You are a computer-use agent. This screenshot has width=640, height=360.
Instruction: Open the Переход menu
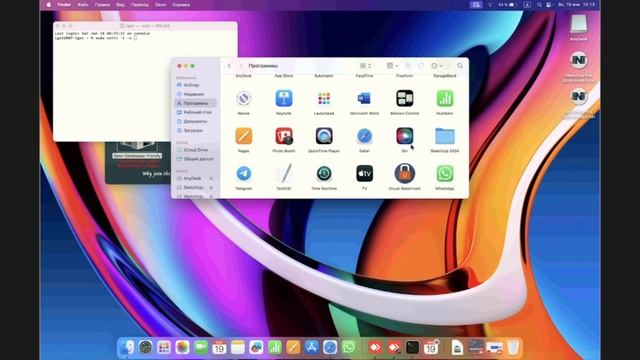140,5
